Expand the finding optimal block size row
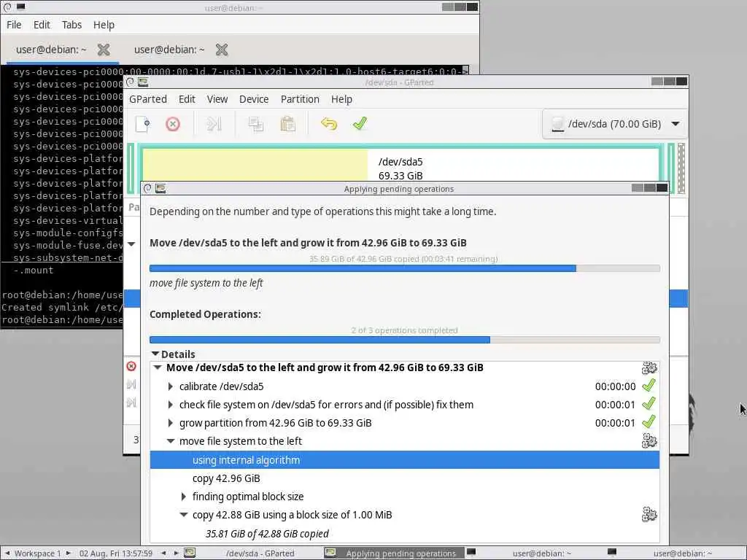This screenshot has height=560, width=747. pyautogui.click(x=183, y=497)
